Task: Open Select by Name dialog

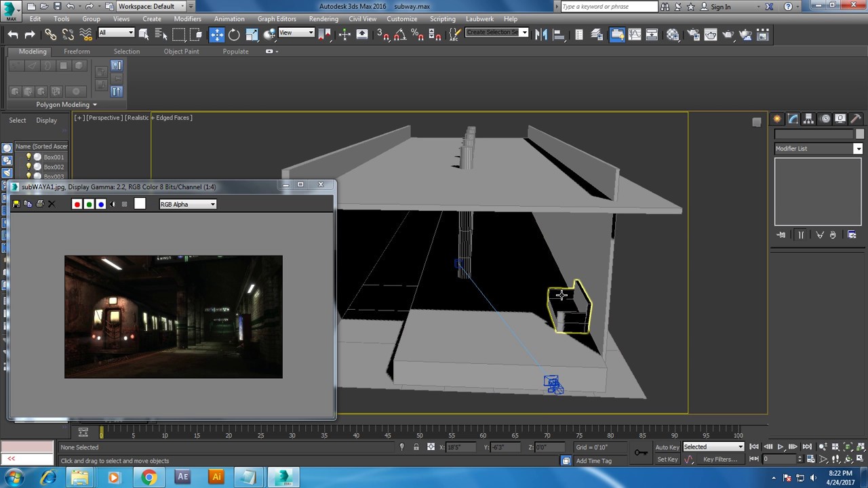Action: [161, 35]
